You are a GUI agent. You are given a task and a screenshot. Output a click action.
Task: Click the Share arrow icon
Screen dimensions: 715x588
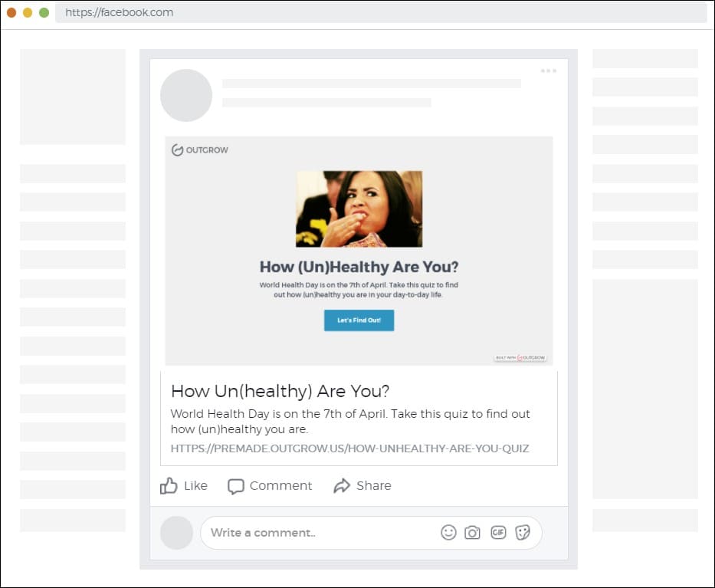[342, 485]
